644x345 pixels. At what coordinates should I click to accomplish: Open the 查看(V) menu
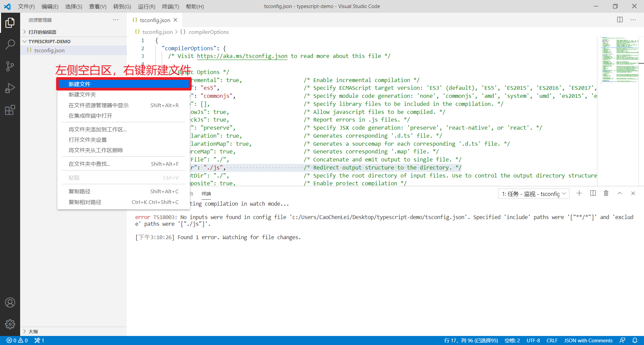click(98, 6)
